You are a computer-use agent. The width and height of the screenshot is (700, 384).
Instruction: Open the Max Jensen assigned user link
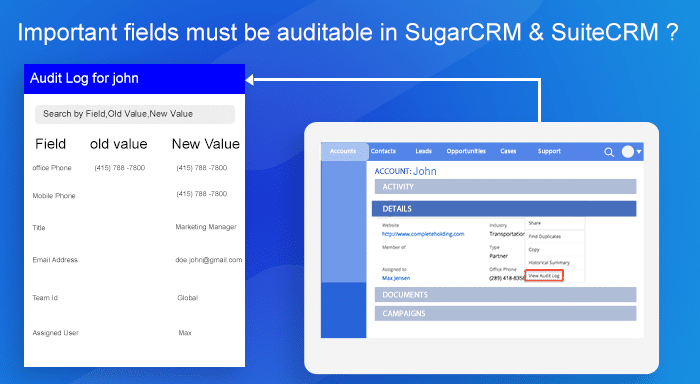coord(396,278)
